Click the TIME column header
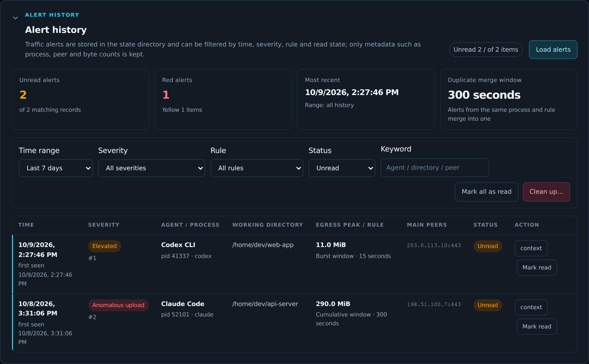This screenshot has width=589, height=364. [x=26, y=225]
